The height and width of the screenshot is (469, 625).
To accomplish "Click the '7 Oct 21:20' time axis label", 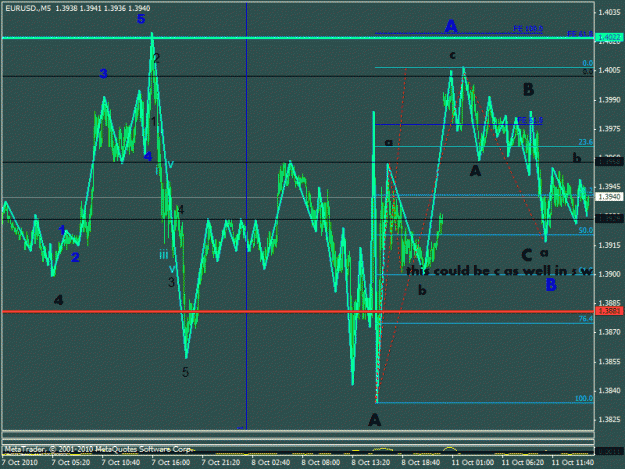I will (x=220, y=462).
